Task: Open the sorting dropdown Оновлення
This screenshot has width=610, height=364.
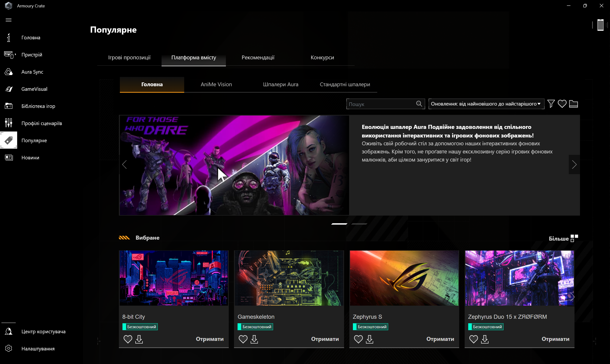Action: click(486, 104)
